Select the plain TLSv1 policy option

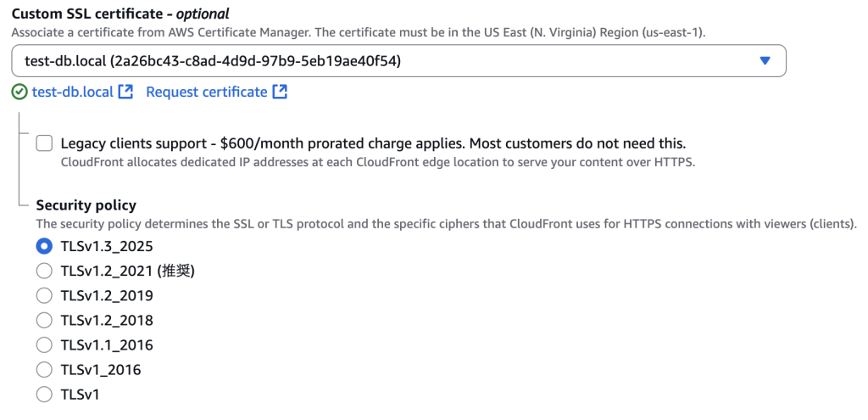coord(44,395)
